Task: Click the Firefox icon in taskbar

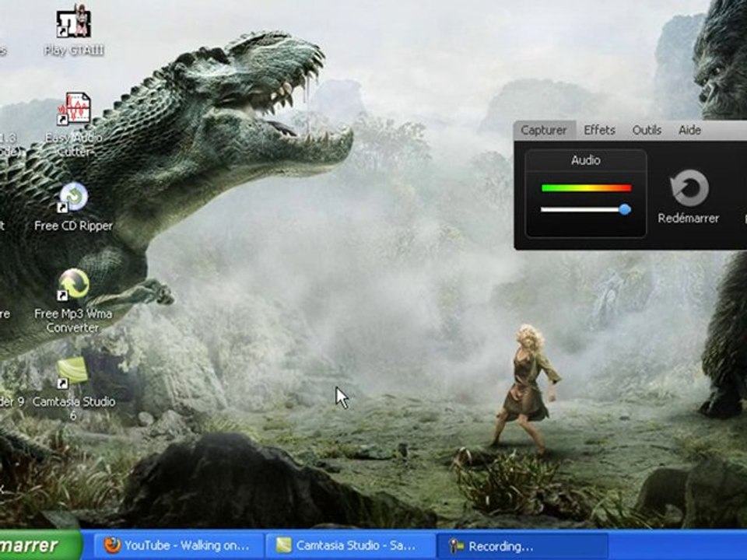Action: [x=112, y=545]
